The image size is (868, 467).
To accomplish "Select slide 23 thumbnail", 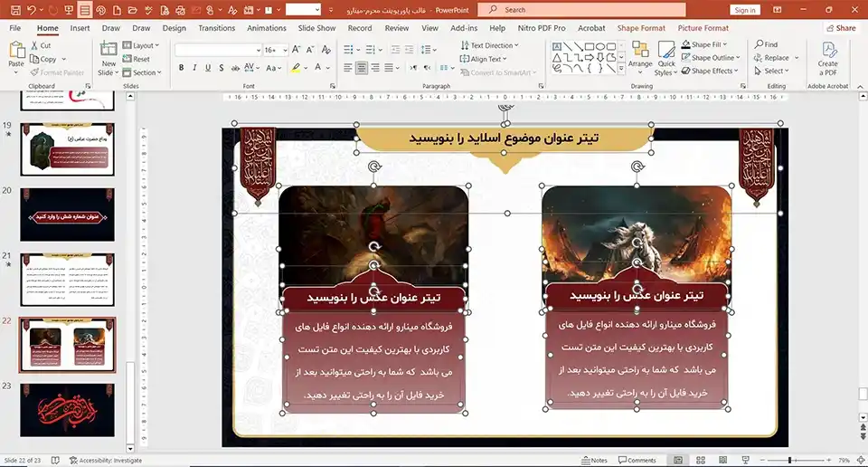I will (x=68, y=410).
